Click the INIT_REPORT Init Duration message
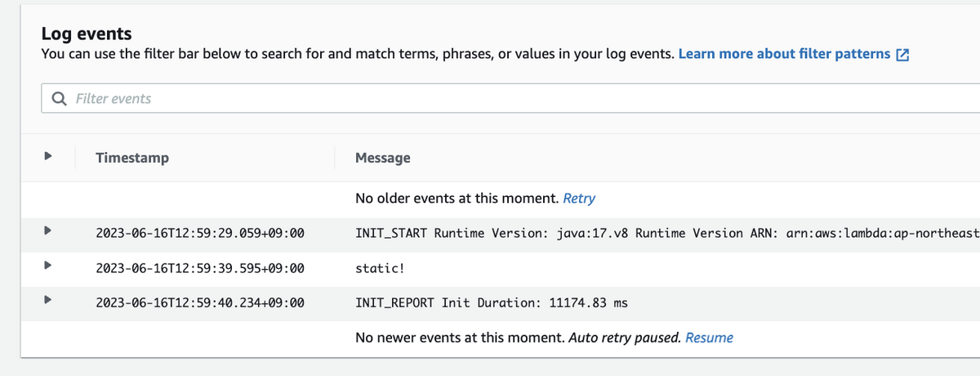The width and height of the screenshot is (980, 376). 491,302
